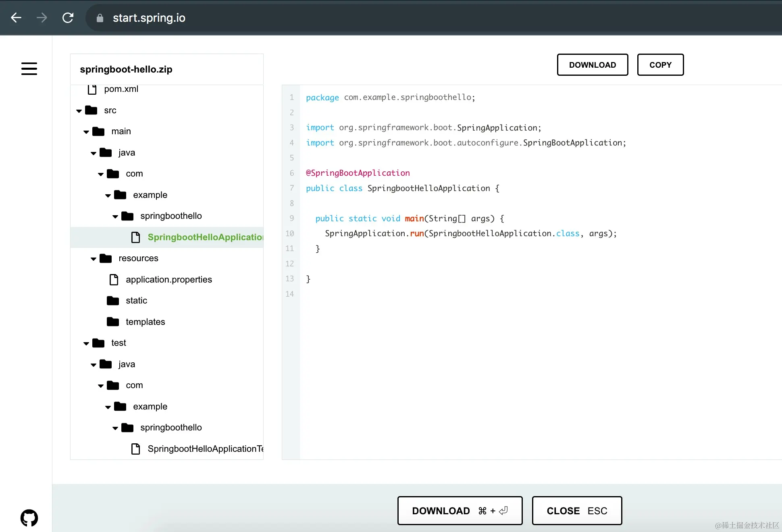Open SpringbootHelloApplicationTests file
This screenshot has height=532, width=782.
pyautogui.click(x=206, y=449)
